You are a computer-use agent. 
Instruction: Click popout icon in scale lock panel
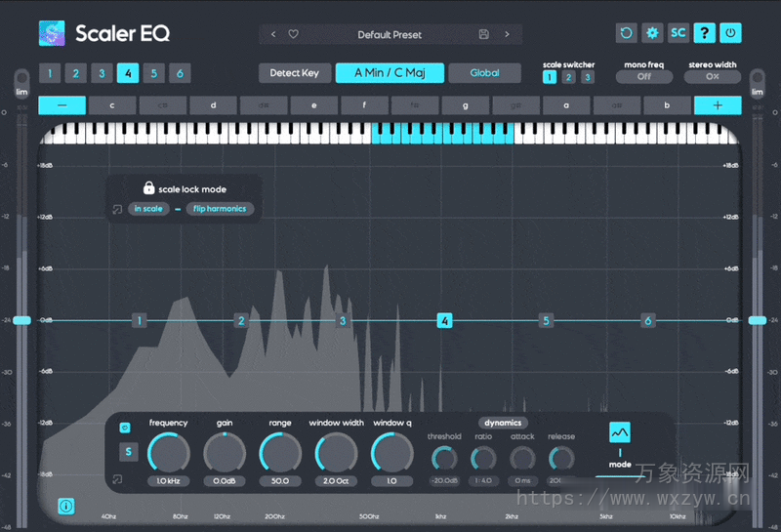pos(117,209)
